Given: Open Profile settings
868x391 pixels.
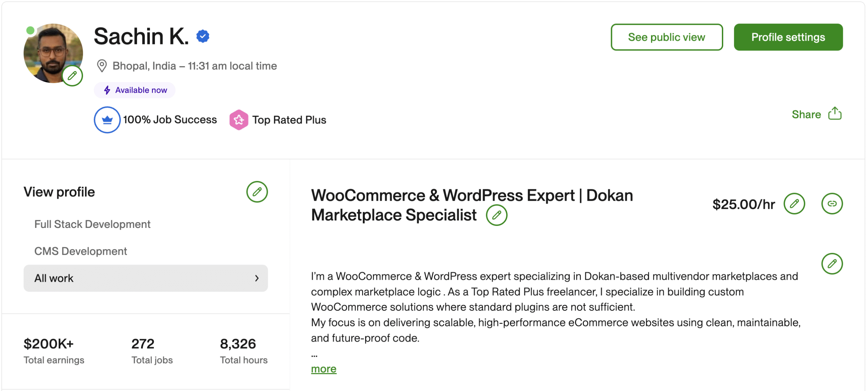Looking at the screenshot, I should (x=788, y=37).
